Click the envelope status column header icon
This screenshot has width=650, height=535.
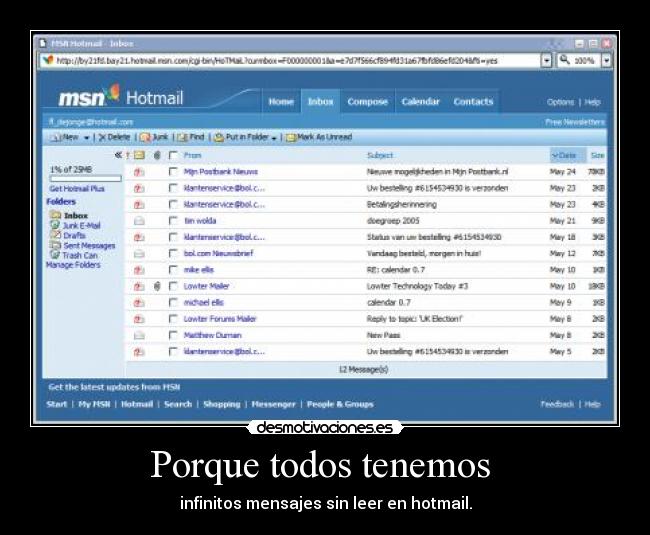pos(139,155)
